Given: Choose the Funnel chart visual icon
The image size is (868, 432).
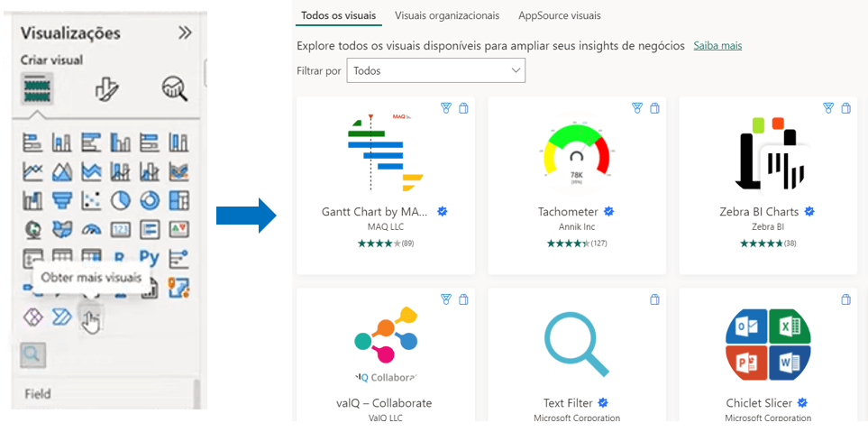Looking at the screenshot, I should pyautogui.click(x=62, y=199).
